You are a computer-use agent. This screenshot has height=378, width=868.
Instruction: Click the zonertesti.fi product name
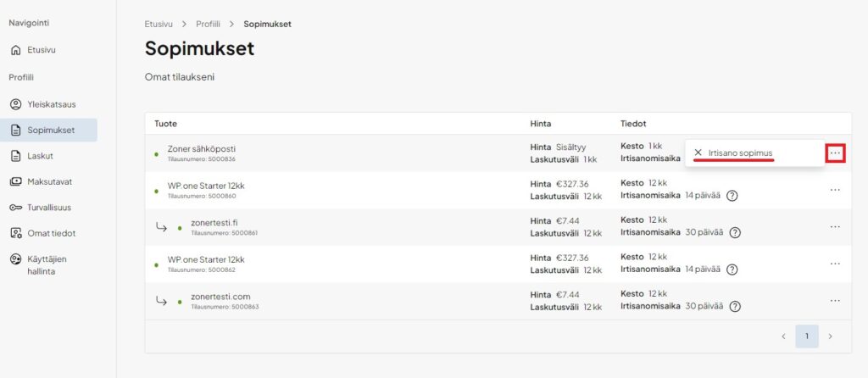click(x=214, y=222)
